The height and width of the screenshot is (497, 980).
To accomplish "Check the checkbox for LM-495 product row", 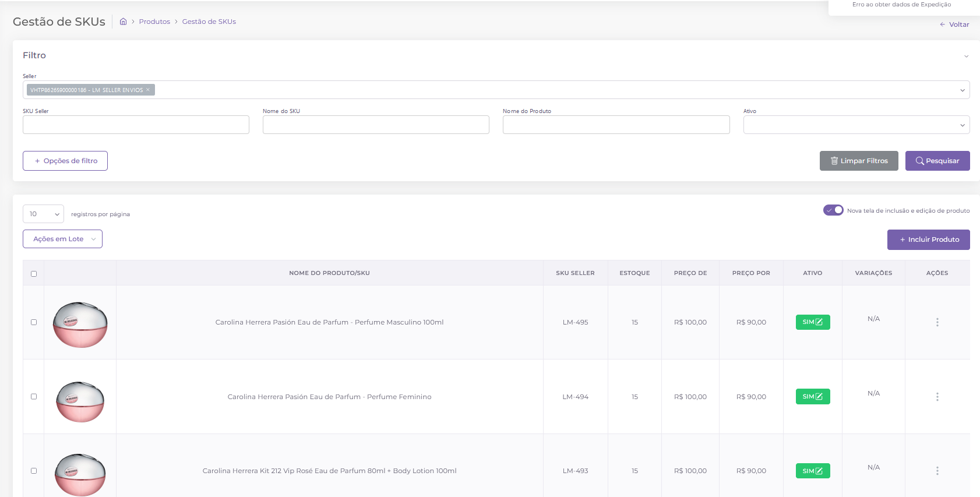I will point(34,322).
